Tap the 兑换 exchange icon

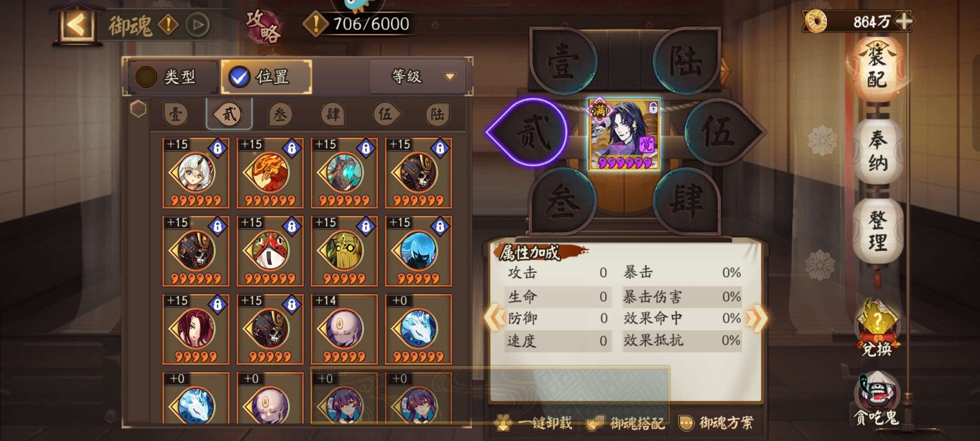877,330
